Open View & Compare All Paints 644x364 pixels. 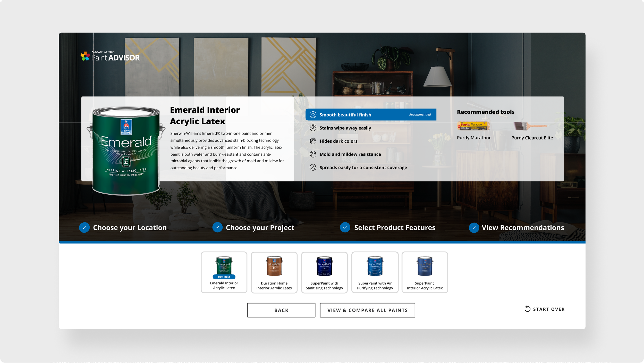coord(367,310)
